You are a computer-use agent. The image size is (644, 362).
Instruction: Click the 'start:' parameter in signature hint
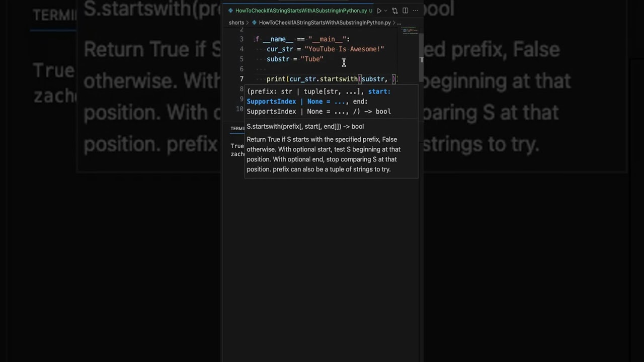click(x=379, y=92)
